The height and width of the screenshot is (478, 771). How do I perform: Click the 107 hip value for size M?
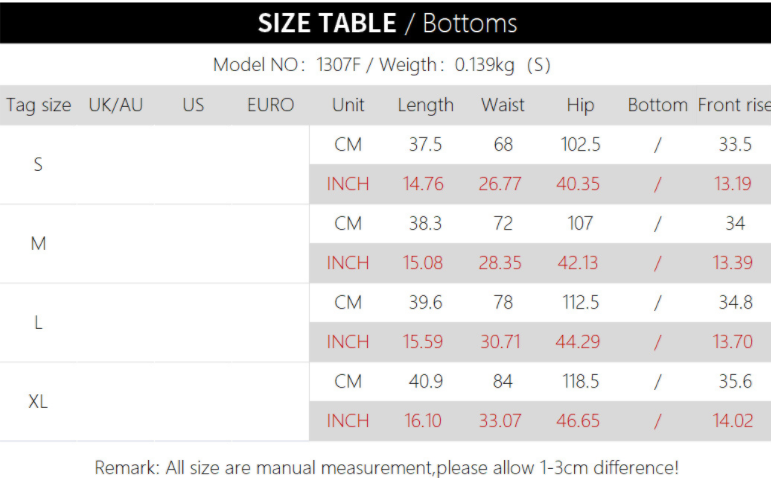pos(580,223)
